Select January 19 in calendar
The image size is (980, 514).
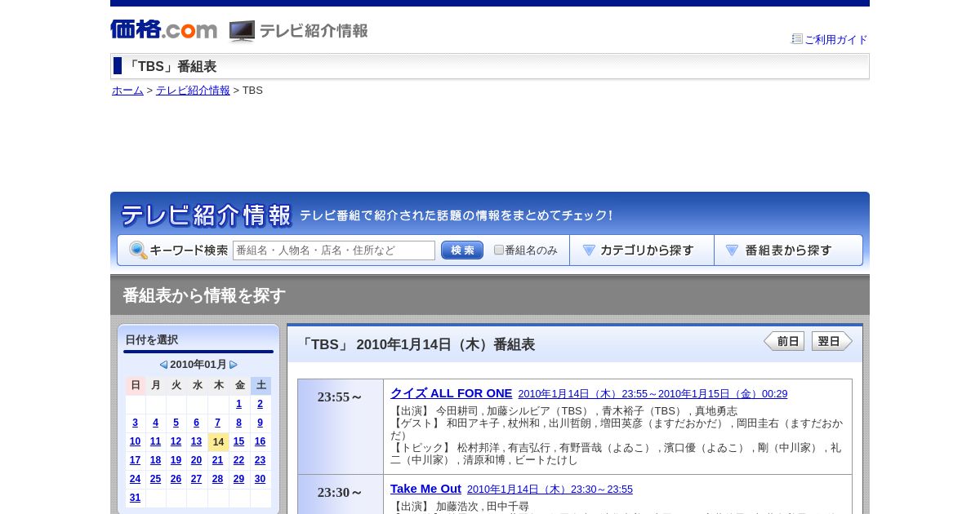(176, 460)
